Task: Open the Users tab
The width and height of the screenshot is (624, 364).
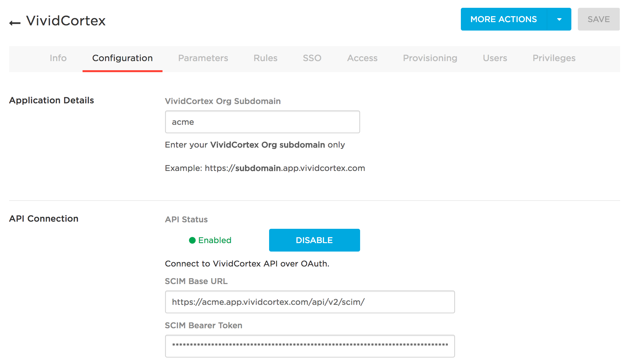Action: point(495,58)
